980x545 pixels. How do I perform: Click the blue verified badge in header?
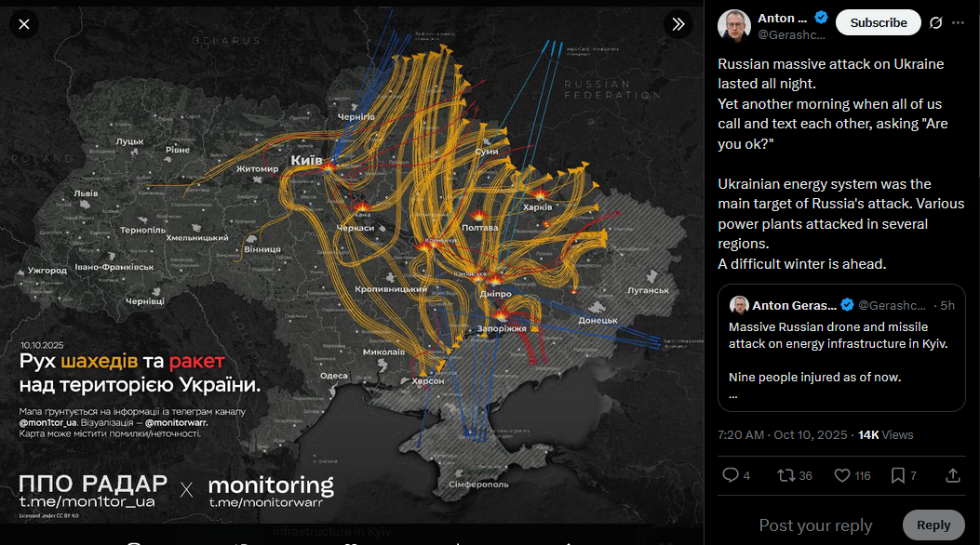click(x=821, y=18)
